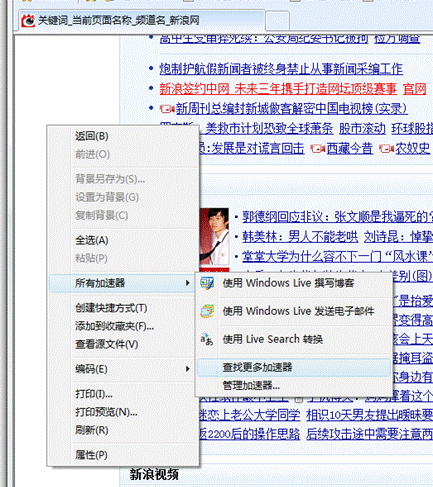Click the Sina eye favicon on the tab

28,21
